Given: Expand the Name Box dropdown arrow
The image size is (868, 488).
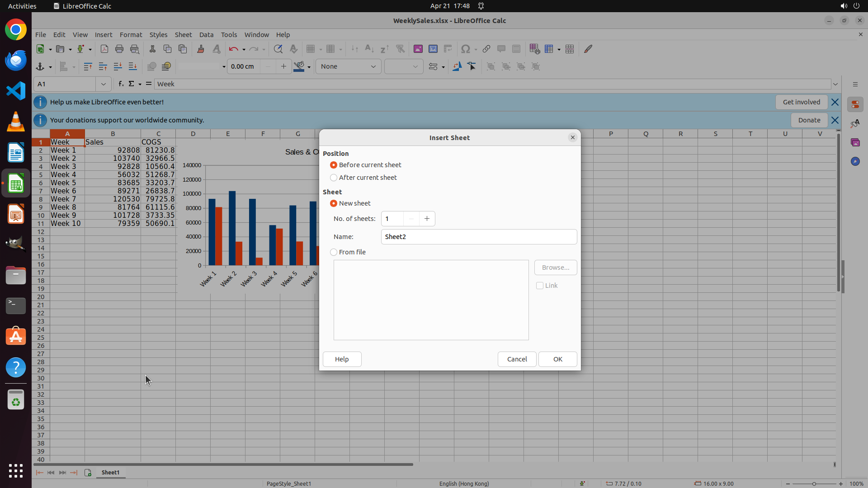Looking at the screenshot, I should tap(104, 84).
